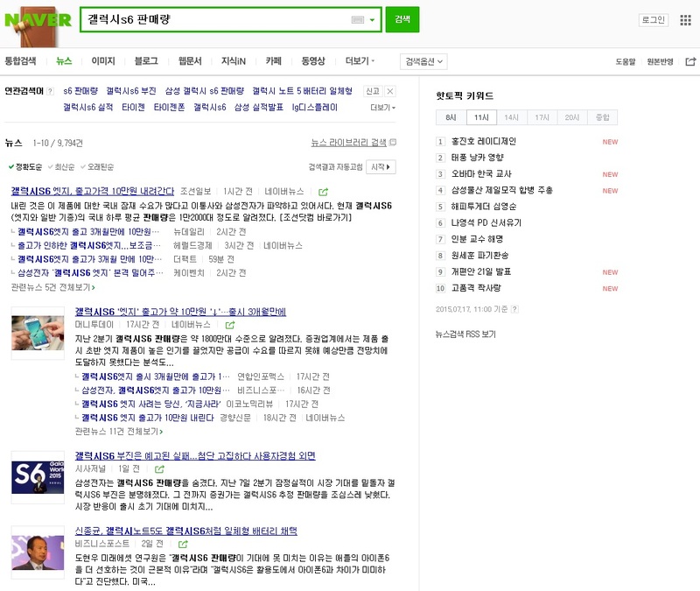Switch to the 통합검색 tab

point(20,61)
